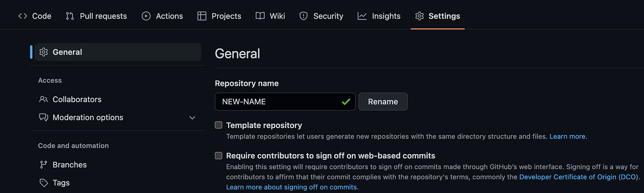Click the Pull requests branch-merge icon
Screen dimensions: 644x193
pyautogui.click(x=70, y=16)
